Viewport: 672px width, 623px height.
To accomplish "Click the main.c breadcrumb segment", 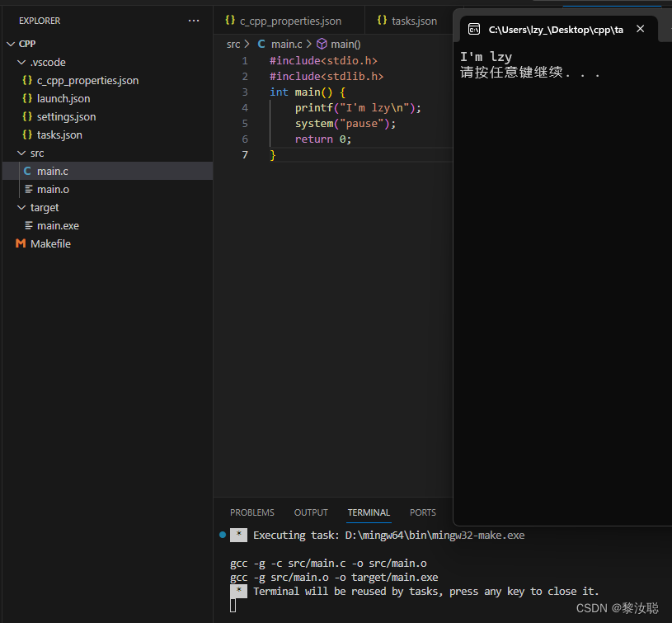I will point(286,45).
